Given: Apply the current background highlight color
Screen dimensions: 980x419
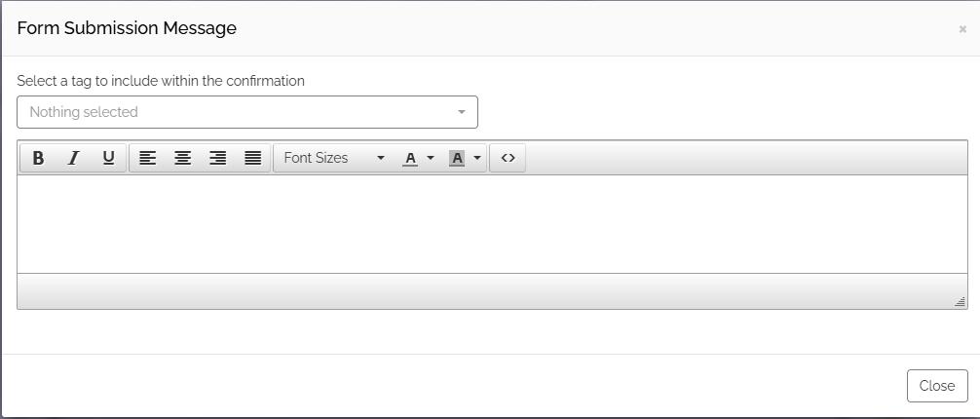Looking at the screenshot, I should click(x=457, y=158).
